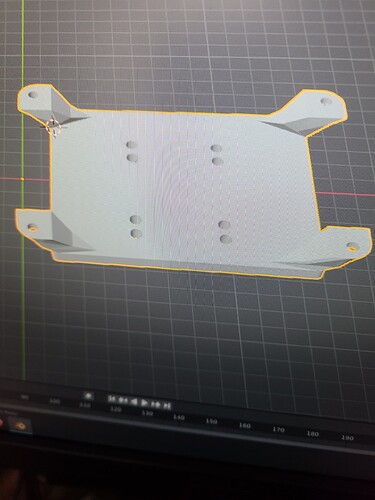Jump to the last frame of playback
375x500 pixels.
point(167,406)
